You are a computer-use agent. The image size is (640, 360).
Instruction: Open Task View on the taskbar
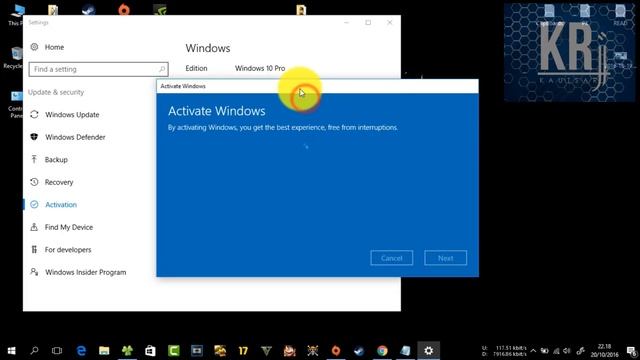(x=57, y=351)
